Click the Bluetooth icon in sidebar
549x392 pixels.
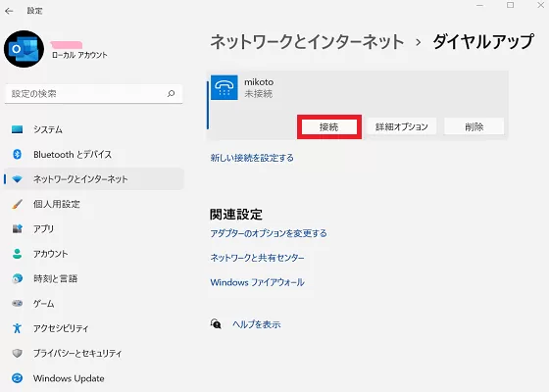coord(18,155)
